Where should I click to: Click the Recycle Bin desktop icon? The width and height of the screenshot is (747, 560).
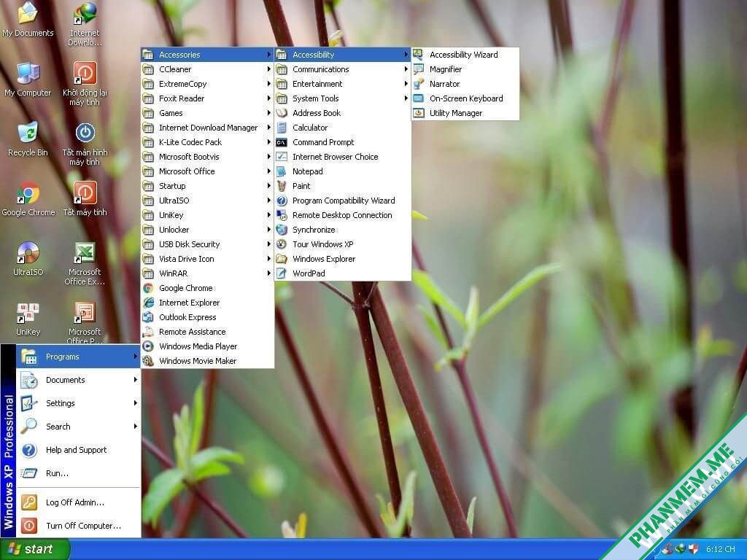[x=28, y=138]
